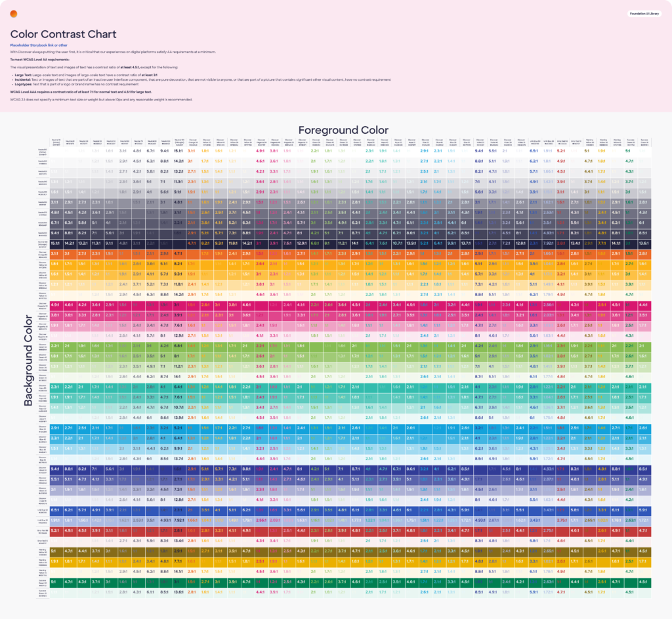The height and width of the screenshot is (619, 672).
Task: Click the 13.6:1 last cell in Midnight row
Action: click(x=643, y=243)
